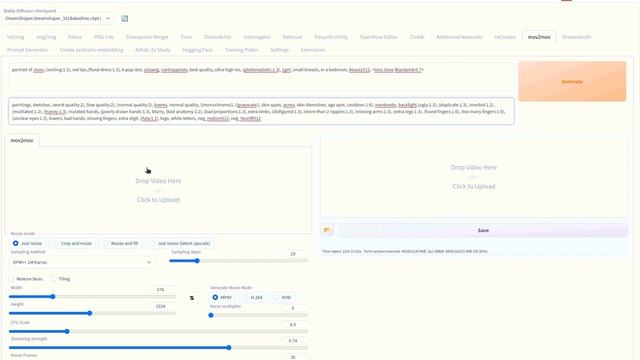Select the mov2mov sub-tab above video drop area

(x=22, y=140)
